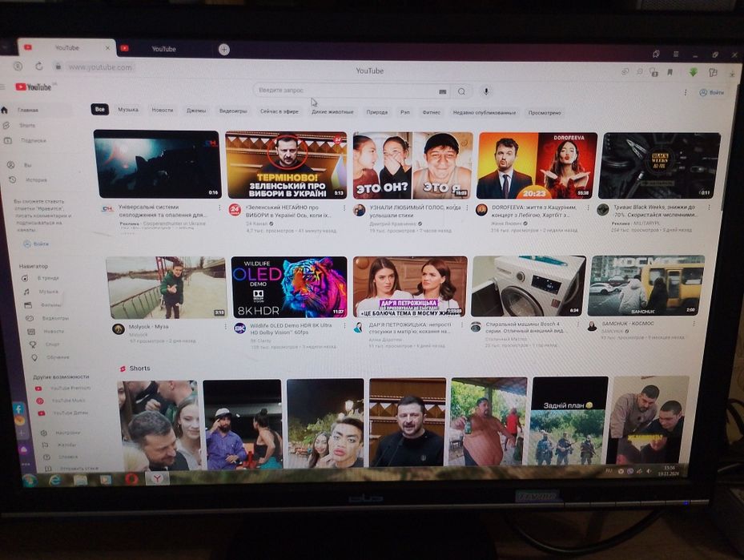Select the Природа filter chip

tap(376, 112)
